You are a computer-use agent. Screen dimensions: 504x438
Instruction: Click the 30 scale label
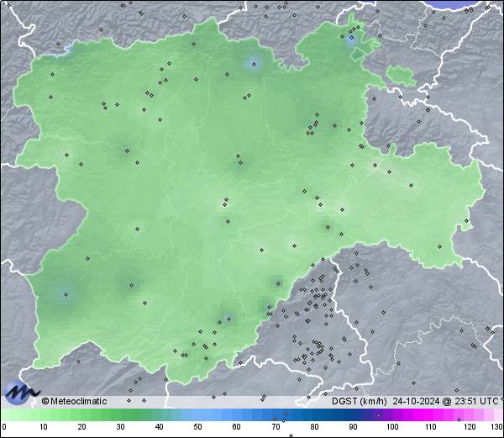point(120,427)
